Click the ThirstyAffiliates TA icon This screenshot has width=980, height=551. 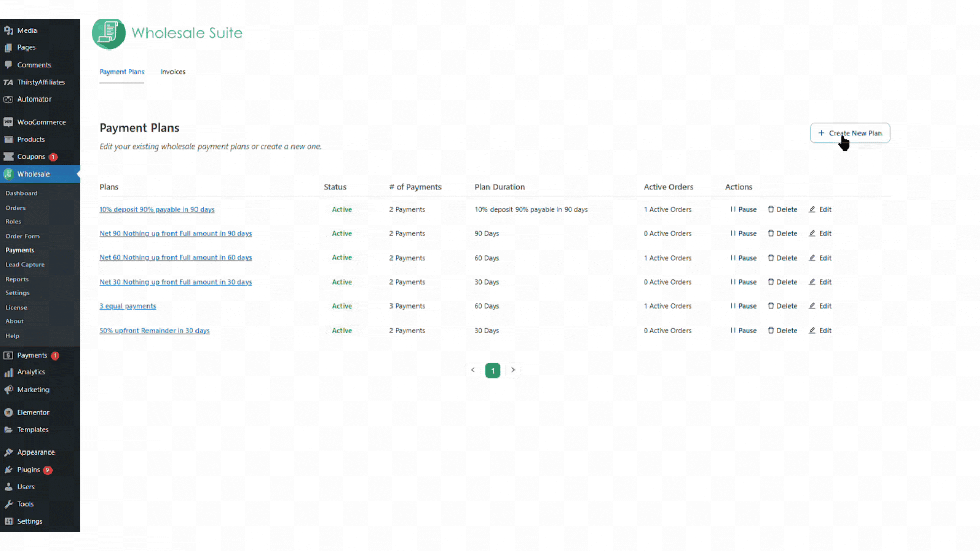(x=8, y=82)
